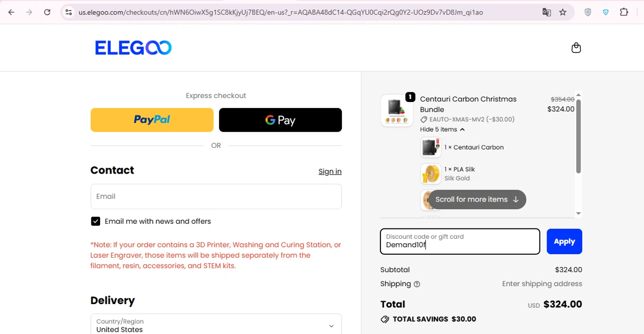Bookmark this page with the star icon
This screenshot has height=334, width=644.
(563, 12)
